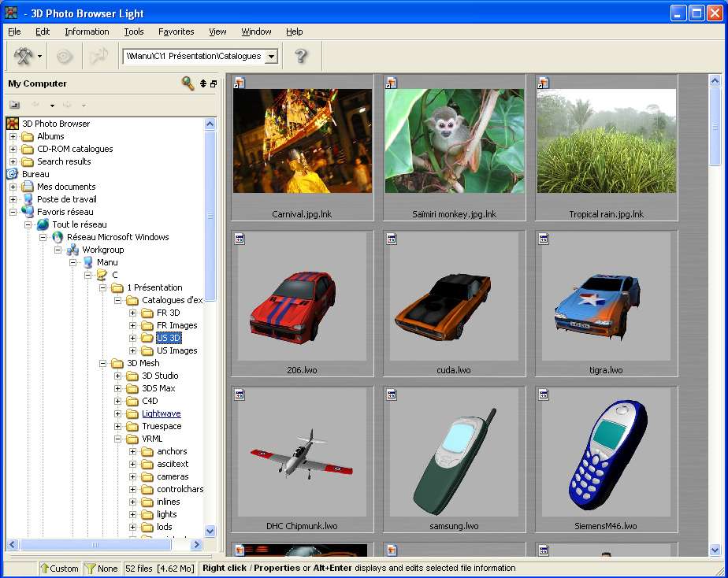Click the Albums folder icon
This screenshot has width=728, height=578.
(28, 136)
